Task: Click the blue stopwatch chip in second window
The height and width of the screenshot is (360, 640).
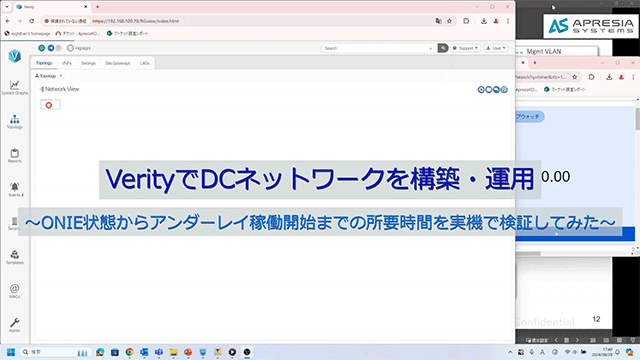Action: click(x=529, y=117)
